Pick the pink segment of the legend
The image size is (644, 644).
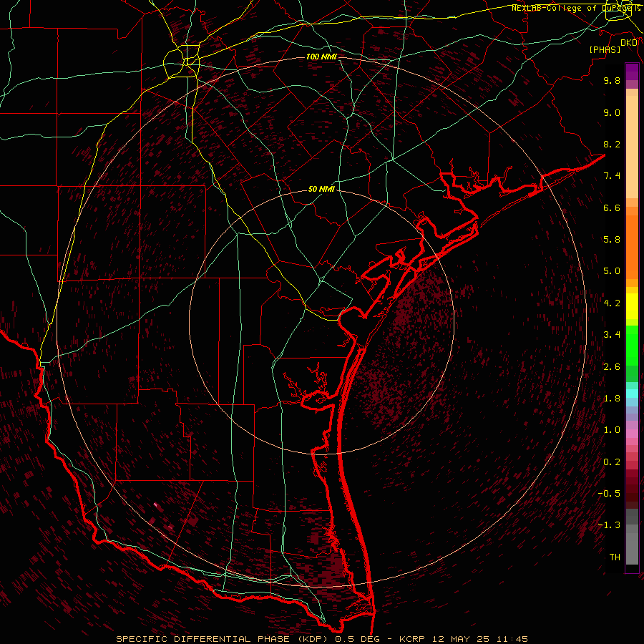[632, 434]
